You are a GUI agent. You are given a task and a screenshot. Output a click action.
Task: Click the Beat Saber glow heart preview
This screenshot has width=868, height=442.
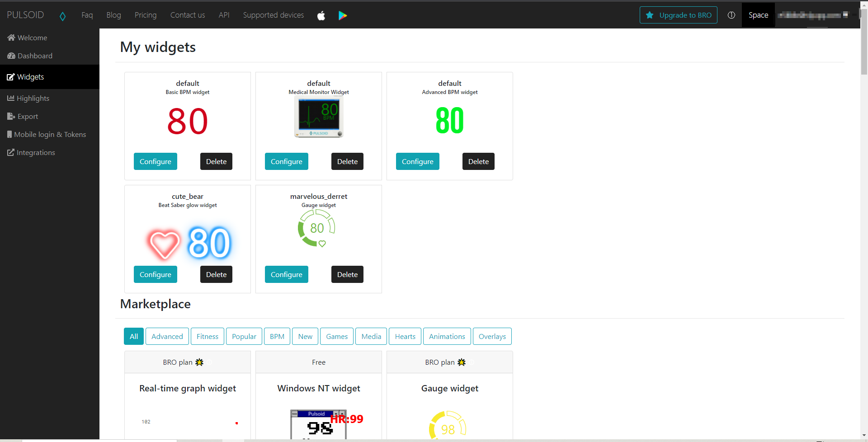pyautogui.click(x=165, y=244)
